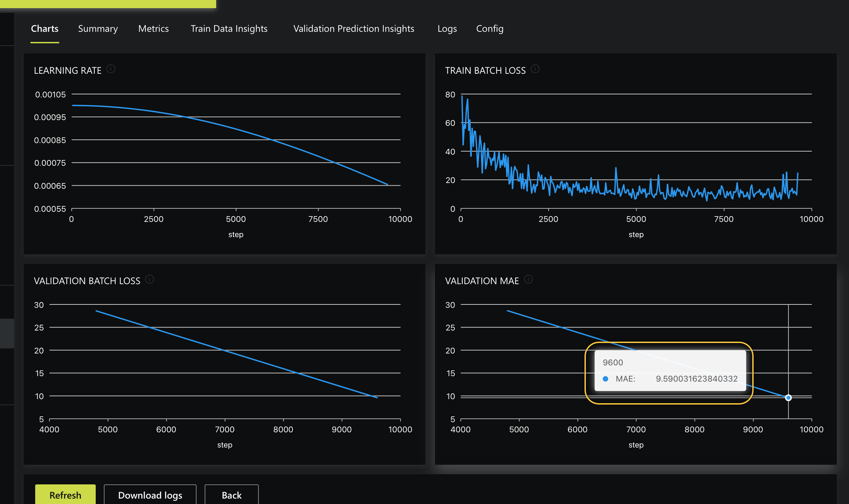Click the Learning Rate info icon
This screenshot has width=849, height=504.
tap(111, 69)
